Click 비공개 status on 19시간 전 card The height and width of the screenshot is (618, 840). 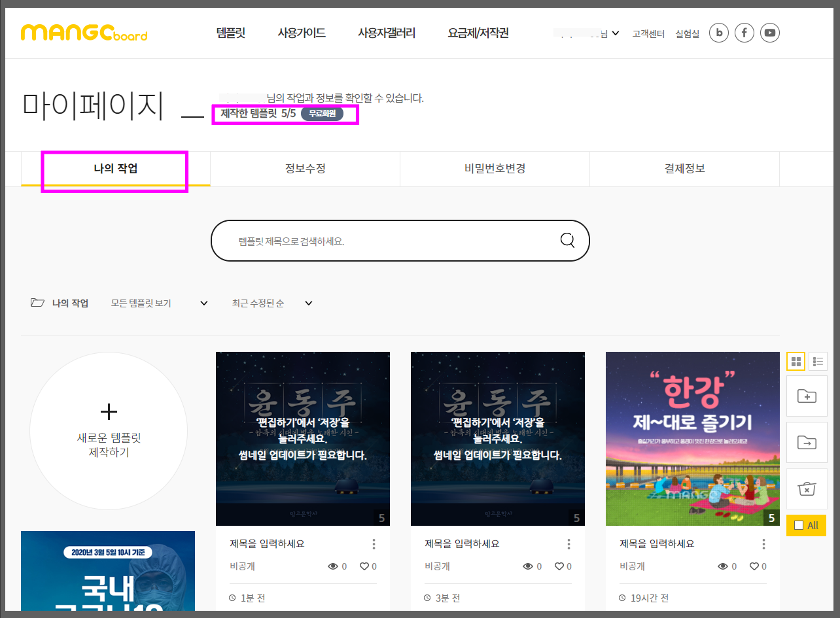pos(633,566)
